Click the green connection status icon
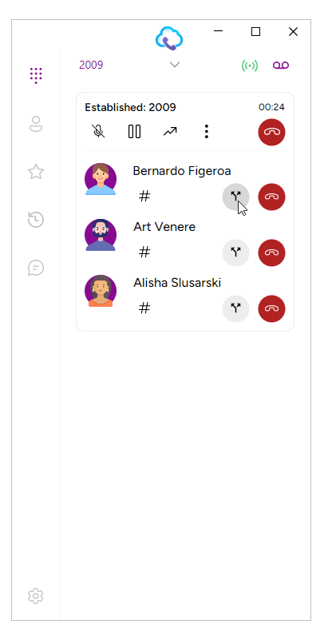 [x=250, y=66]
